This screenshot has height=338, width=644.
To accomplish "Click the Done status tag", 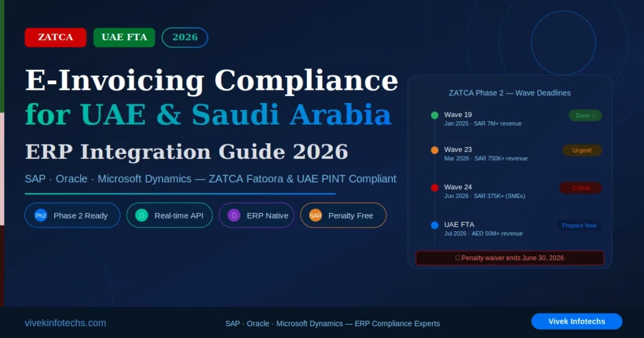I will pos(586,115).
